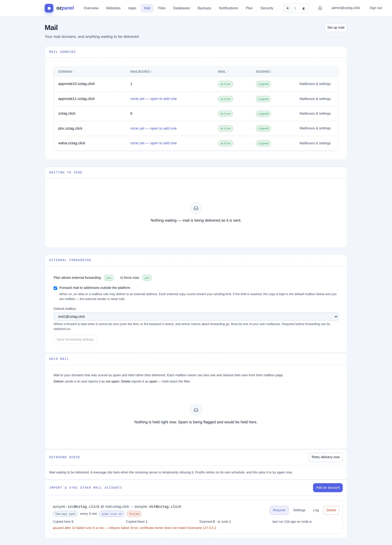Viewport: 392px width, 545px height.
Task: Go to the Websites tab
Action: pos(113,8)
